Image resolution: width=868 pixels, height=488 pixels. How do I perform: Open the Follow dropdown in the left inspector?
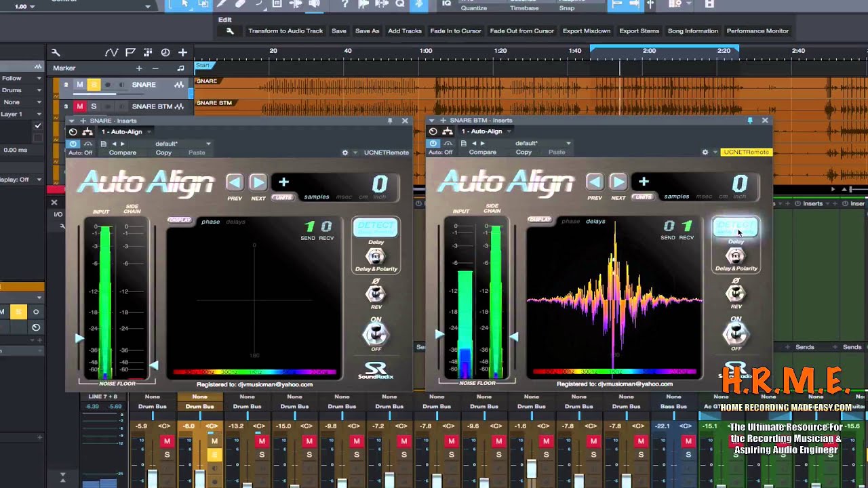pyautogui.click(x=22, y=79)
